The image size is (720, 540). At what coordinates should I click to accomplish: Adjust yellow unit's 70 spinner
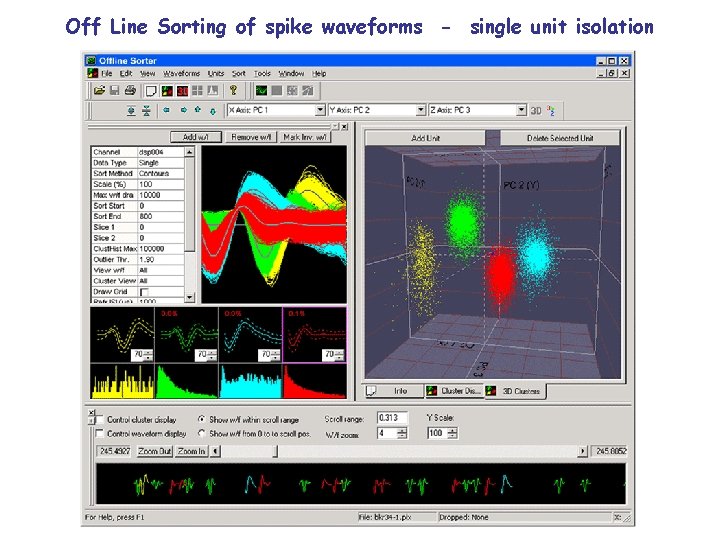pos(148,354)
